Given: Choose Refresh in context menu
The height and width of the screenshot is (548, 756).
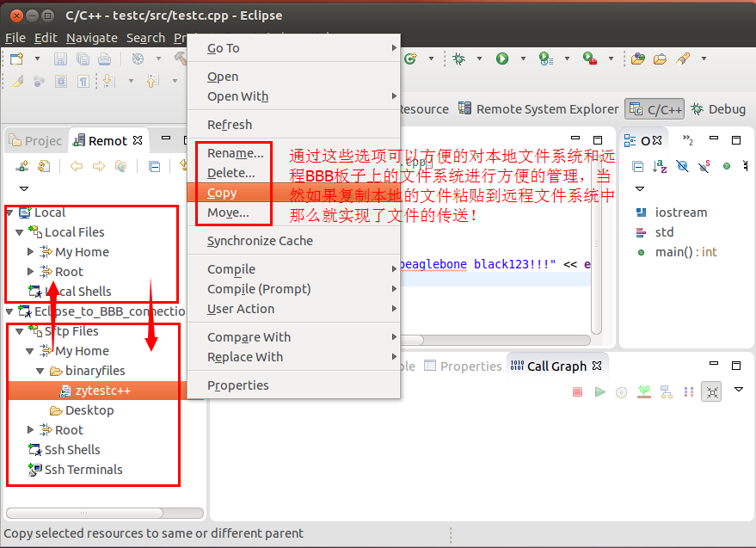Looking at the screenshot, I should coord(293,125).
